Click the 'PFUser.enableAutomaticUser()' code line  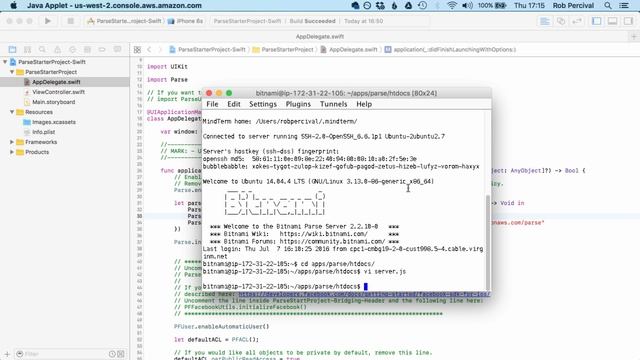coord(222,327)
